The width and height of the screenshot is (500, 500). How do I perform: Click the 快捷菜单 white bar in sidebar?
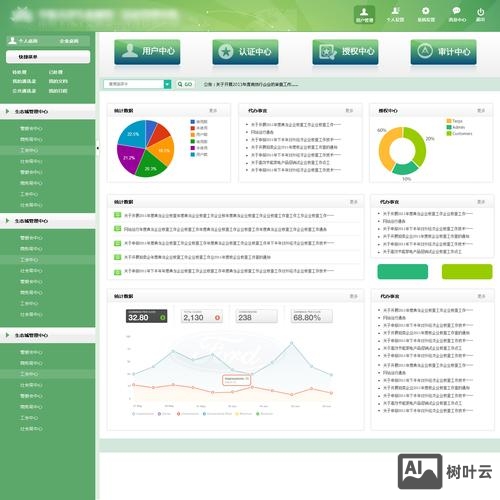pos(48,57)
